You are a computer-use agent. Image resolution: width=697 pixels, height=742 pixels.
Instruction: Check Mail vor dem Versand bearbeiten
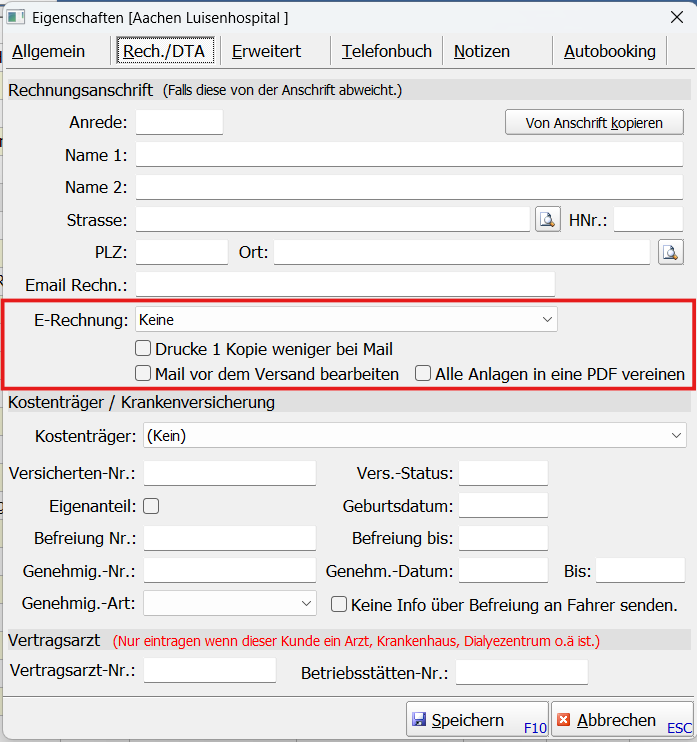tap(143, 374)
